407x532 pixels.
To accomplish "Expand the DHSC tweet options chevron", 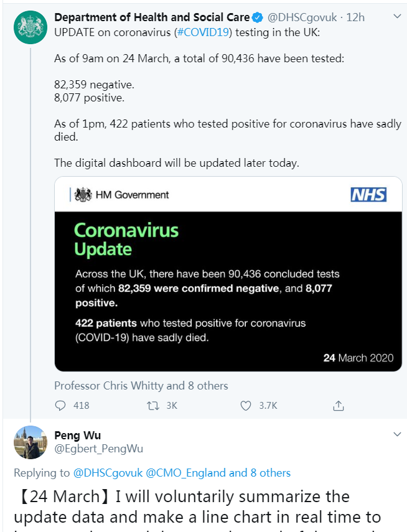I will (398, 17).
